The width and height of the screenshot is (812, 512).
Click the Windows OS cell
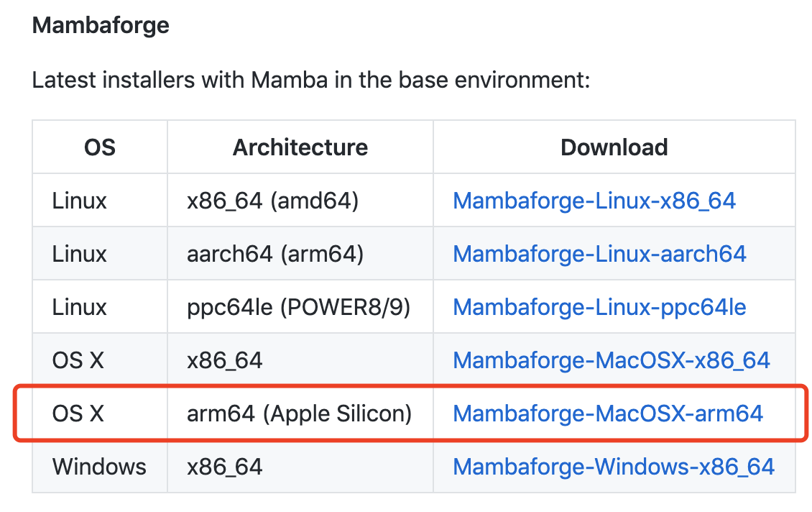[x=99, y=467]
